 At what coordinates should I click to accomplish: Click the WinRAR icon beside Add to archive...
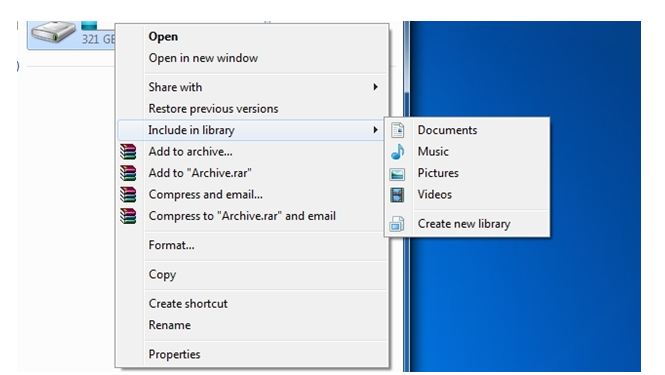coord(128,151)
